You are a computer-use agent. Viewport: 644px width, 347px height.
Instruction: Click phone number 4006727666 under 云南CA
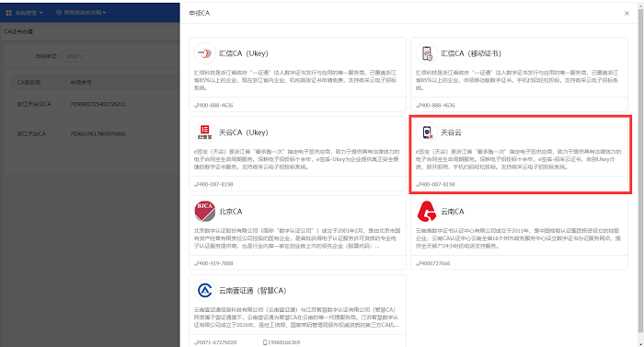(x=435, y=263)
